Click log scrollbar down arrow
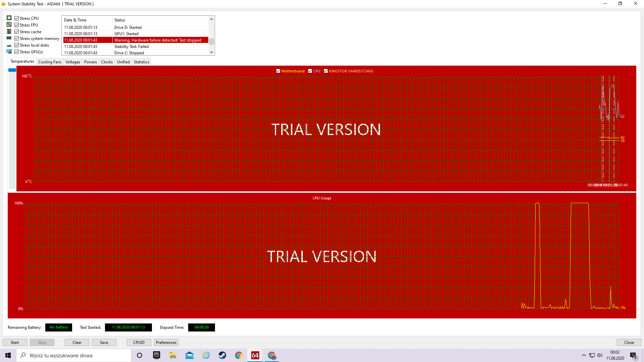Screen dimensions: 644x362 [x=211, y=52]
